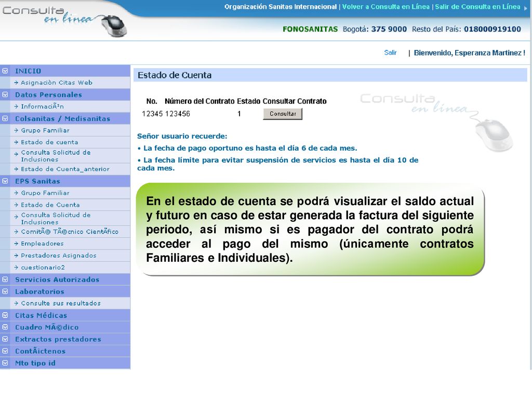This screenshot has width=532, height=399.
Task: Expand the Citas Médicas section icon
Action: 5,315
